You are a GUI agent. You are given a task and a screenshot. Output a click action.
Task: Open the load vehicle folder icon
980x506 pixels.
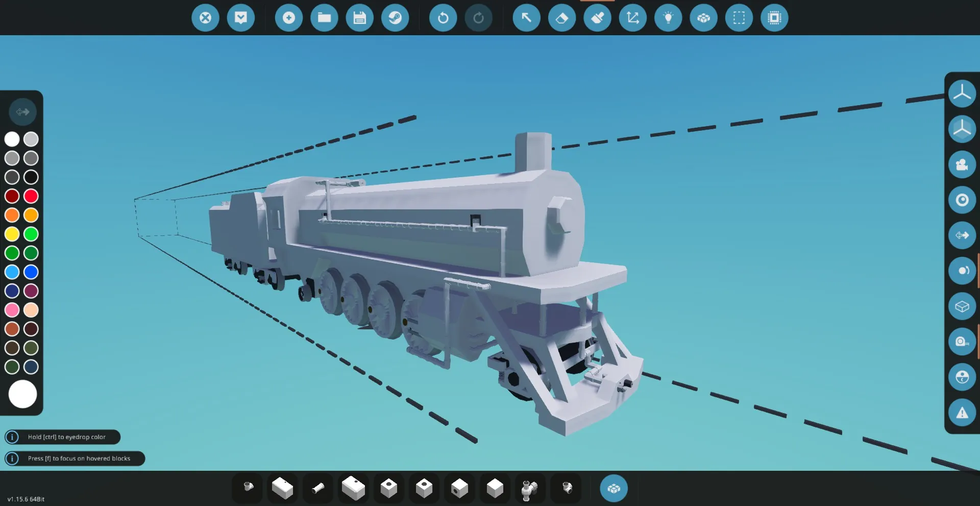coord(324,18)
